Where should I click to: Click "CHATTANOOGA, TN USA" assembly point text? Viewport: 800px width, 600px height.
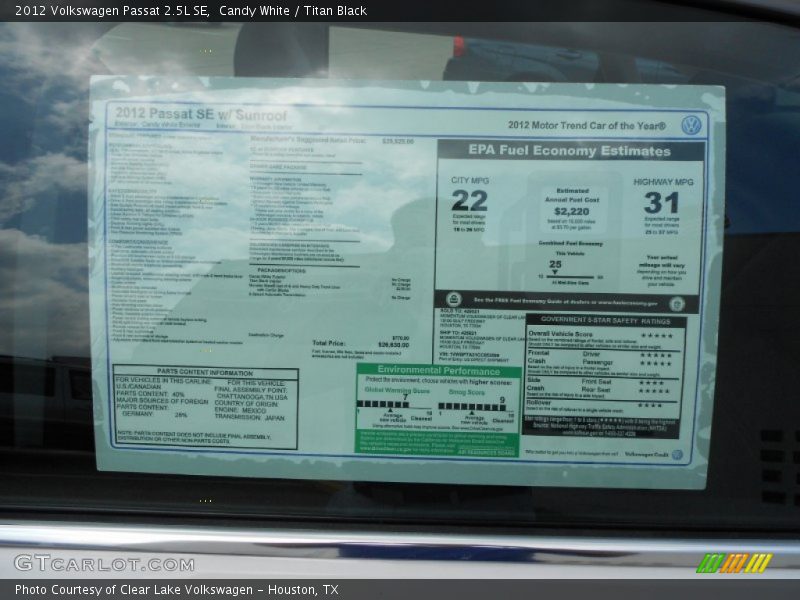tap(252, 397)
